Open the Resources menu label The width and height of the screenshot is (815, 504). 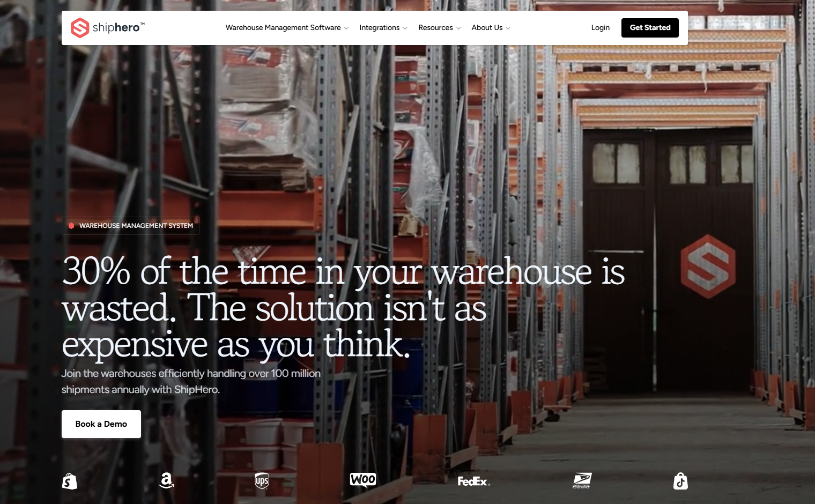click(435, 28)
